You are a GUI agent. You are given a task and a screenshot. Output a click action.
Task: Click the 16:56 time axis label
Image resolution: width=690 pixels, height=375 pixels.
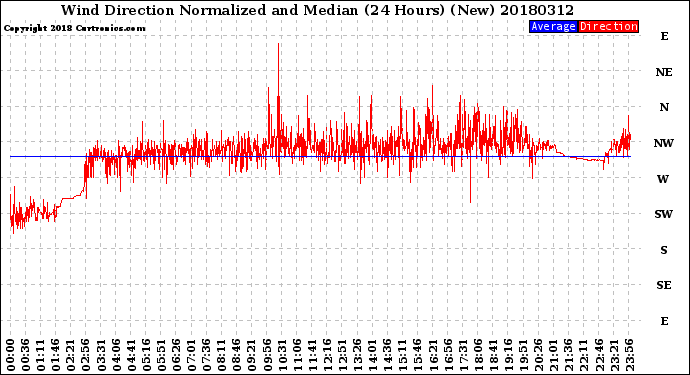point(448,355)
